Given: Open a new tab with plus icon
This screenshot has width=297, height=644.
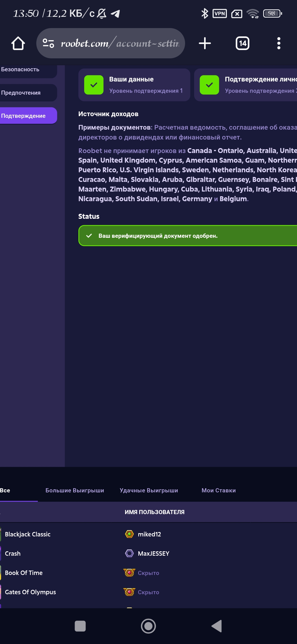Looking at the screenshot, I should [205, 43].
